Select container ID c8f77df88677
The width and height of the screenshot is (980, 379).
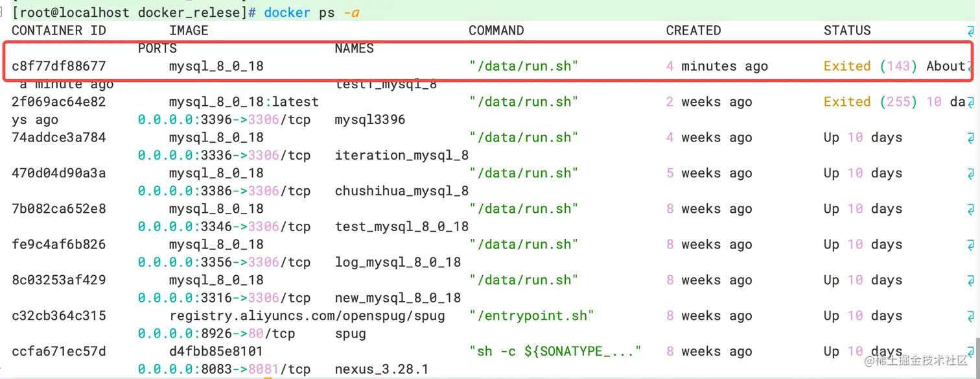59,66
